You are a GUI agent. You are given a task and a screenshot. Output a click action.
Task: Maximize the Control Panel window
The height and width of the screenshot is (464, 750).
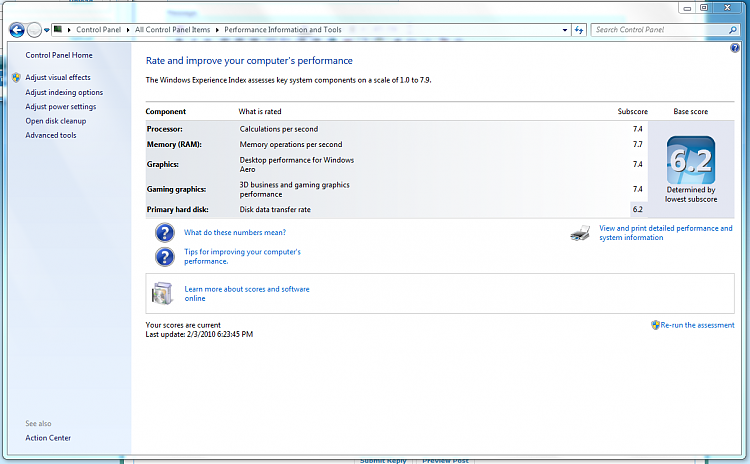[704, 8]
